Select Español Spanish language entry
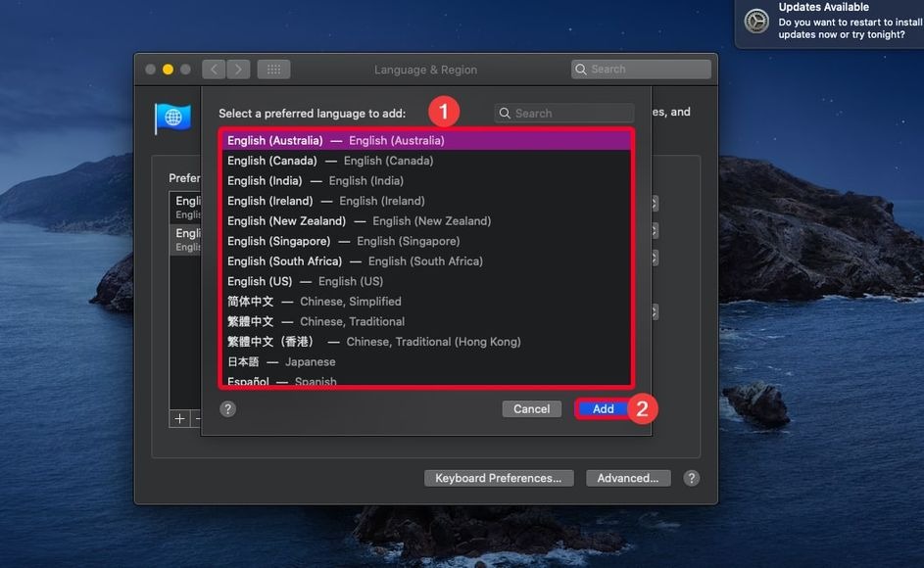 click(284, 381)
